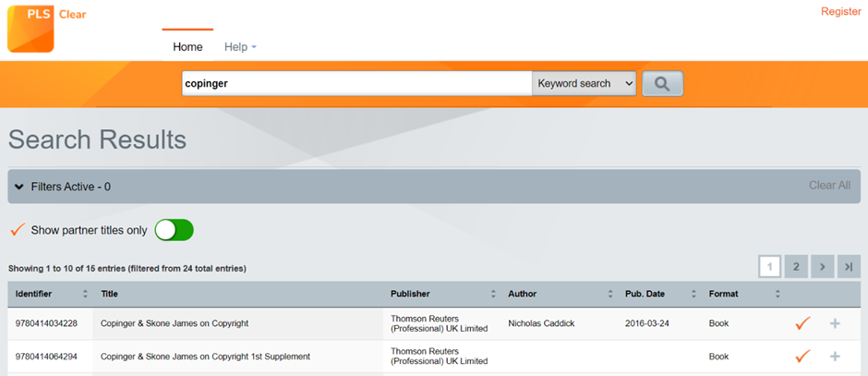Open the Help dropdown menu

[240, 47]
